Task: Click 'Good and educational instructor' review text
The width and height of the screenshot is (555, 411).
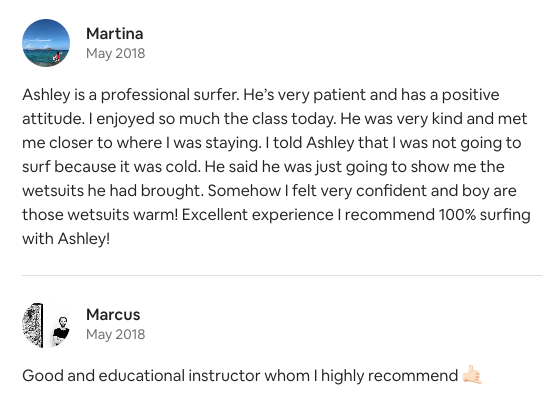Action: [x=142, y=376]
